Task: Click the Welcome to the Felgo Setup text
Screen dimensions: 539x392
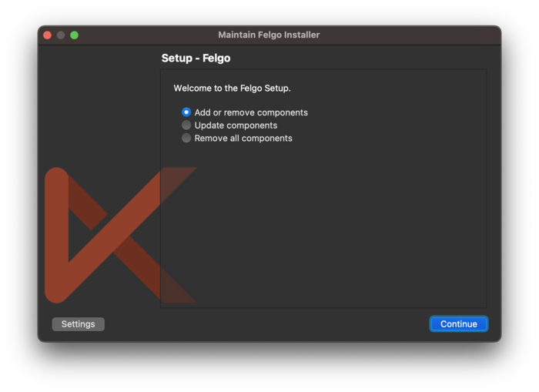Action: (232, 89)
